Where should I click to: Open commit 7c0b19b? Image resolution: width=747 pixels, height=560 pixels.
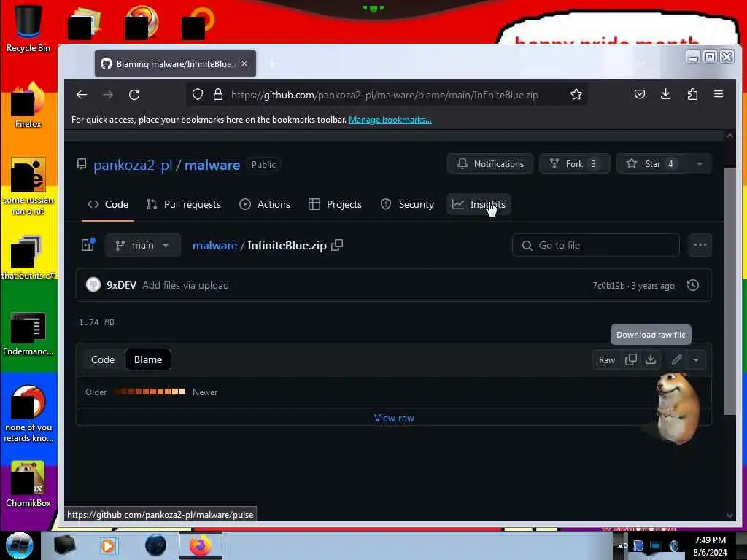[x=608, y=286]
